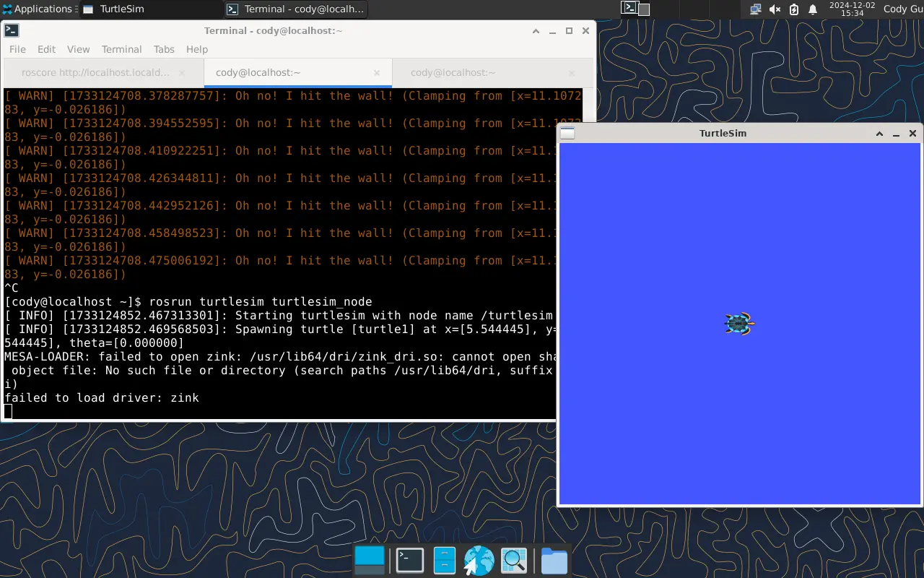Close the active cody@localhost terminal tab
924x578 pixels.
(x=377, y=73)
